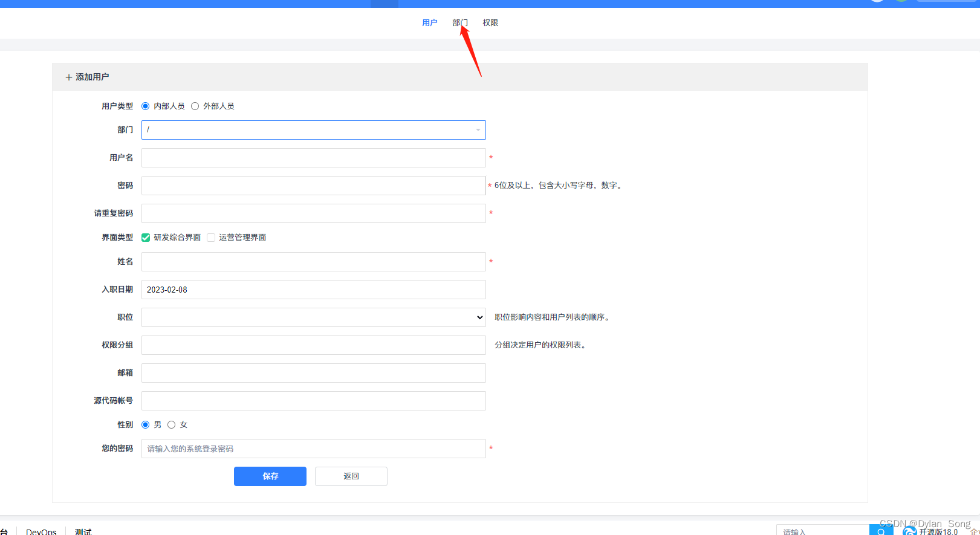The width and height of the screenshot is (980, 535).
Task: Click the 您的密码 input field
Action: [313, 449]
